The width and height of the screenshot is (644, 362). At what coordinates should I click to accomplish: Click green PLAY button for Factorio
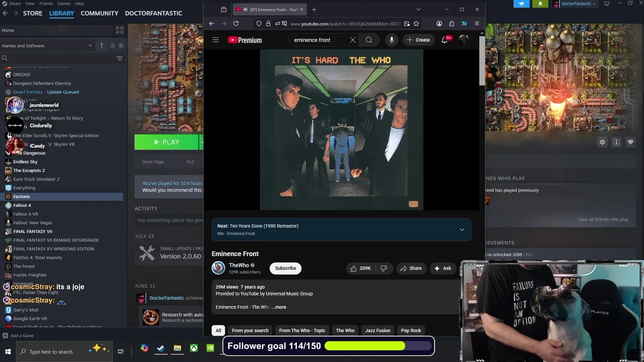click(167, 142)
